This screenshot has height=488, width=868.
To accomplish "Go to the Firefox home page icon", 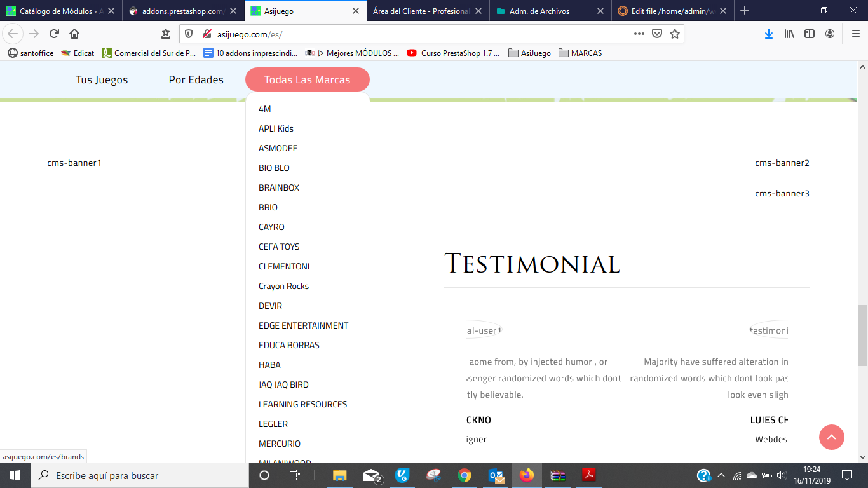I will pos(74,34).
